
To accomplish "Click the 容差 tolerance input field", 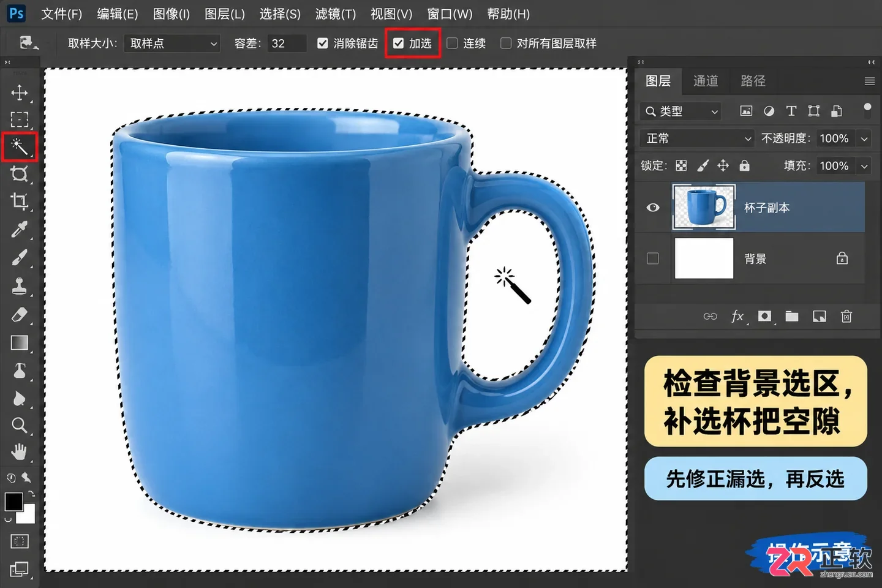I will click(x=287, y=43).
